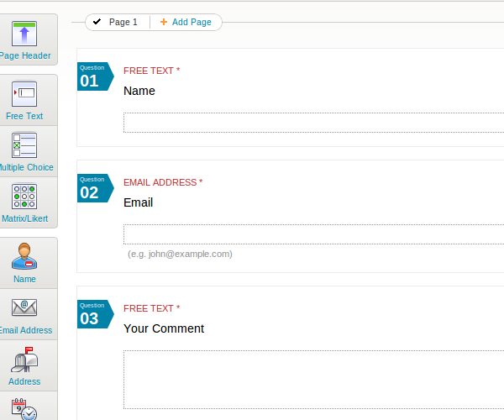Screen dimensions: 504x420
Task: Select the Question 02 number badge
Action: [x=96, y=188]
